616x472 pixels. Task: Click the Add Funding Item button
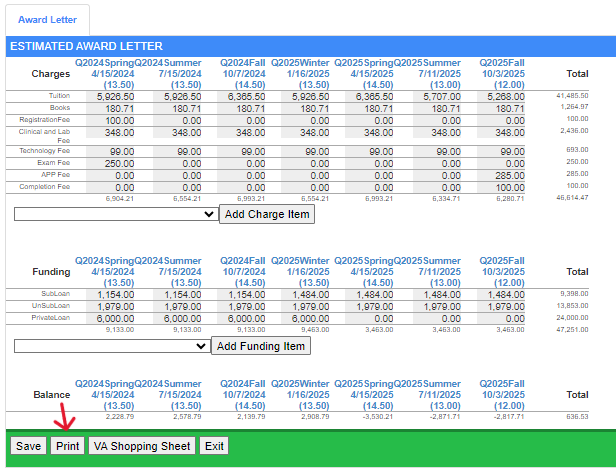tap(260, 346)
